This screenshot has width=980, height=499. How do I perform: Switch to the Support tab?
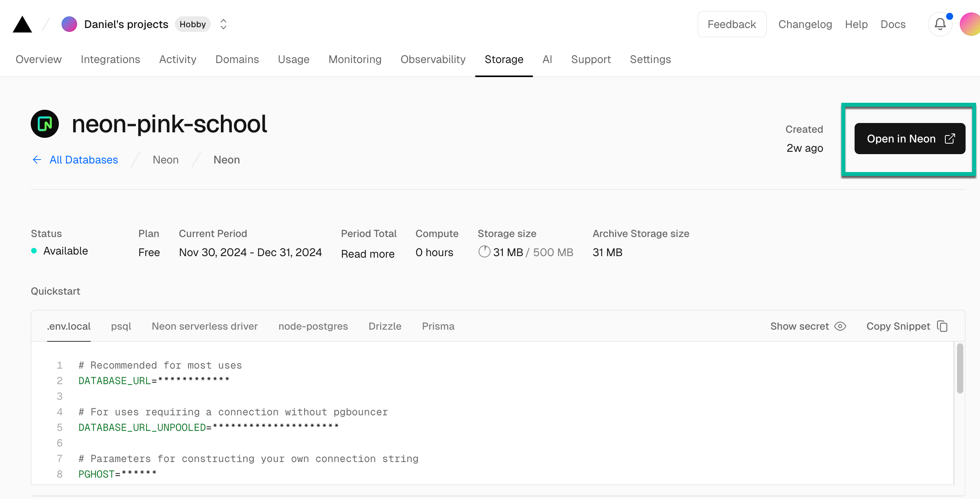(591, 59)
